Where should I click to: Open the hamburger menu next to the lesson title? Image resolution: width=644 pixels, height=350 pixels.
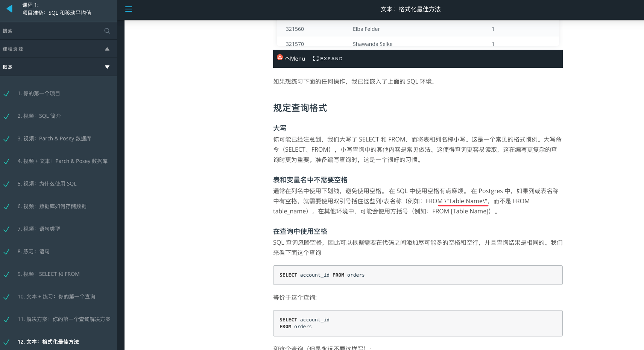click(129, 9)
